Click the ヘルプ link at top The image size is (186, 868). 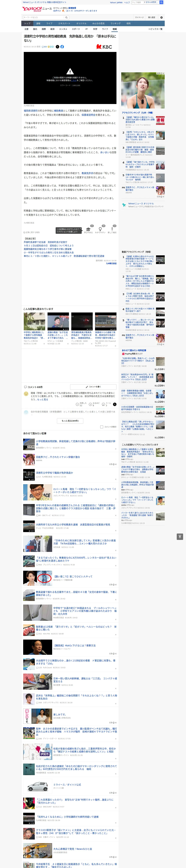tap(127, 2)
